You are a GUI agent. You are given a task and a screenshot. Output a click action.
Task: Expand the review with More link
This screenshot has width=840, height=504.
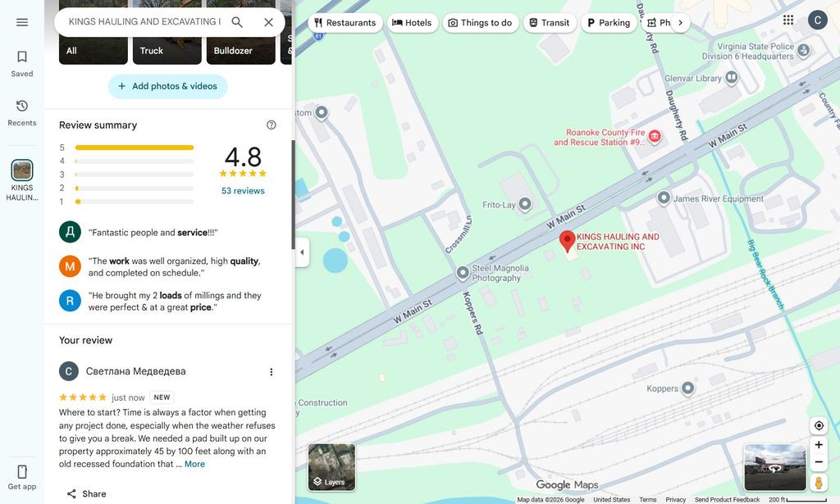194,464
